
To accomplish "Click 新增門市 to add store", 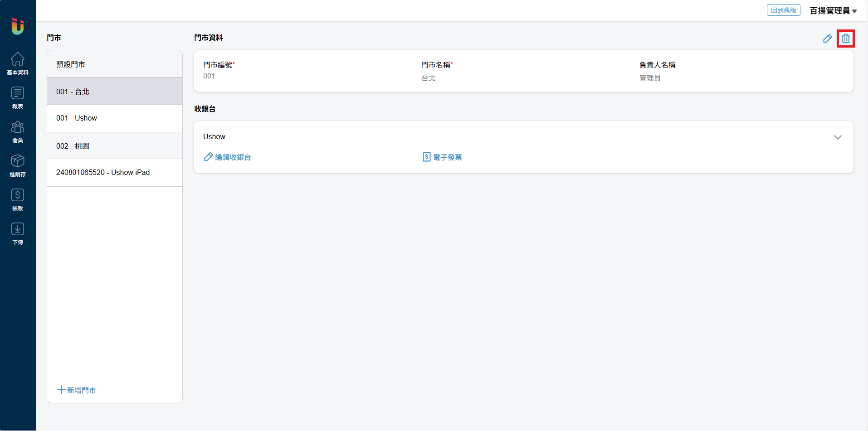I will 77,390.
